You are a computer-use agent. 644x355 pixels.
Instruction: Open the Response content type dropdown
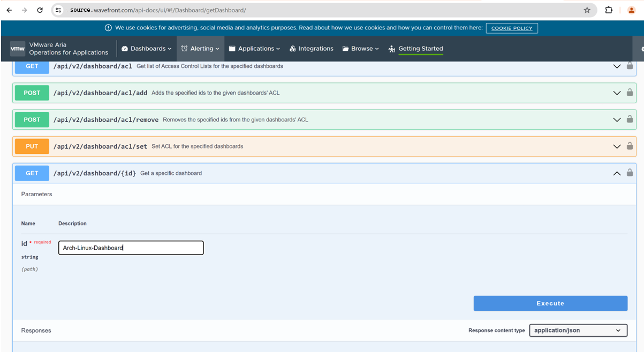click(x=578, y=330)
